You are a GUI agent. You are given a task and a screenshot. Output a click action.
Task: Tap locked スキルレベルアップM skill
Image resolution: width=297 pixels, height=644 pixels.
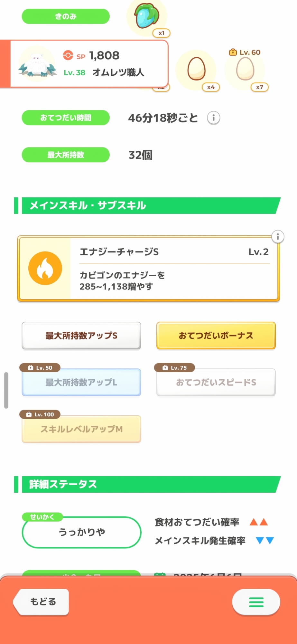[x=81, y=429]
